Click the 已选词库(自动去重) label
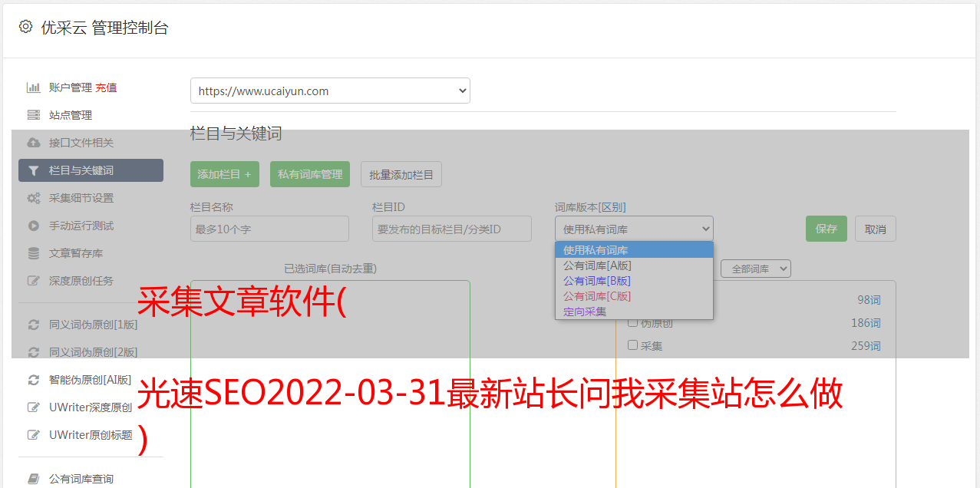980x488 pixels. [x=330, y=269]
